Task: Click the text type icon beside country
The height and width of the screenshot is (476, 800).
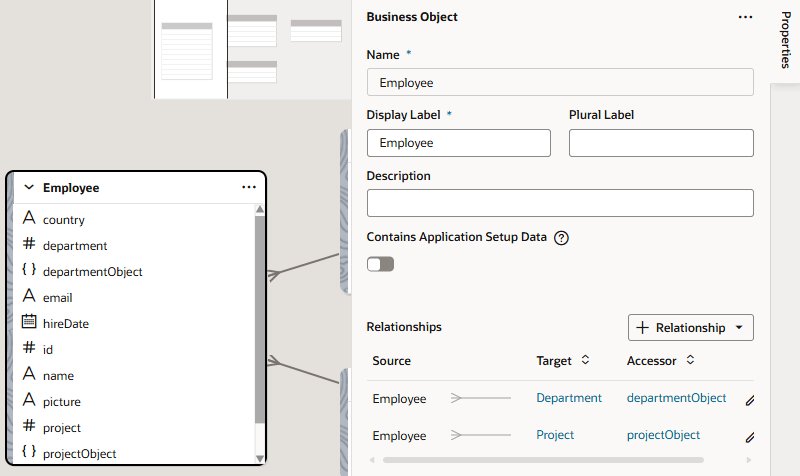Action: point(29,218)
